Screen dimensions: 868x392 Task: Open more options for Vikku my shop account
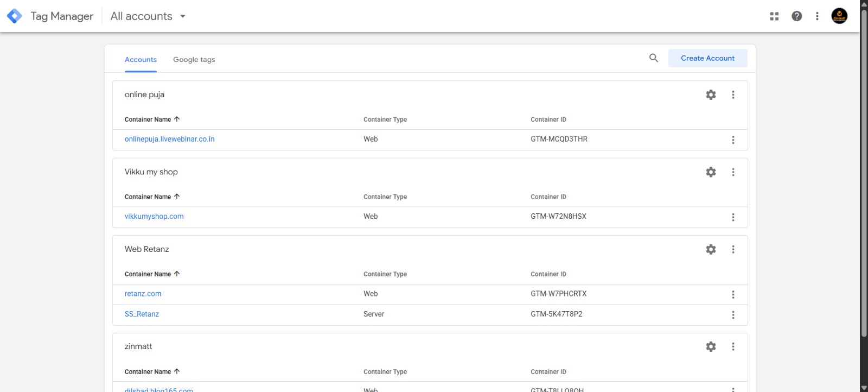coord(733,172)
